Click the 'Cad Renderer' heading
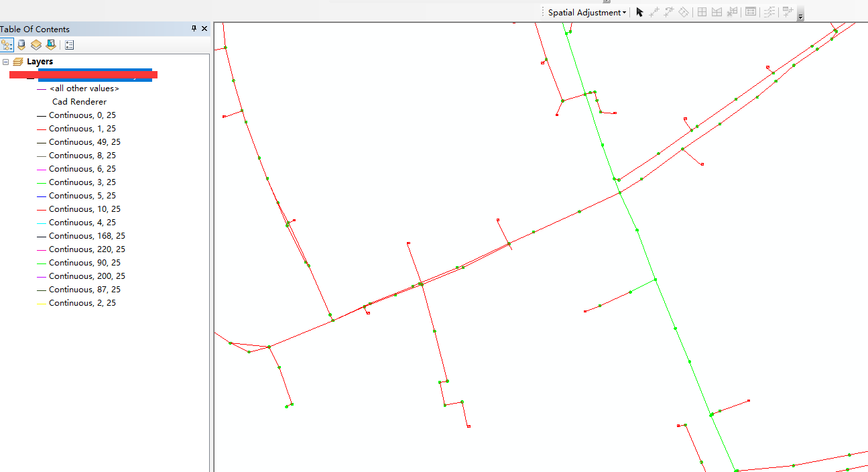The image size is (868, 472). pyautogui.click(x=79, y=102)
